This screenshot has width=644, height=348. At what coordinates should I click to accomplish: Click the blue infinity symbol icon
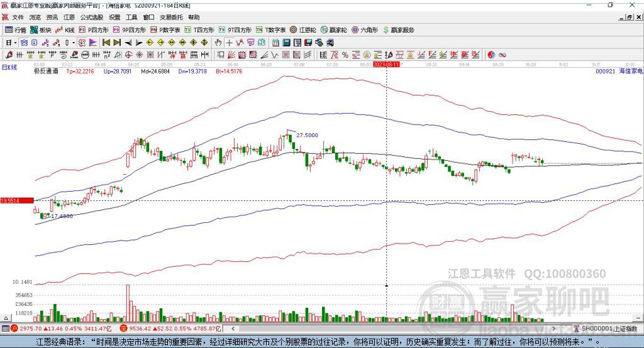point(502,55)
